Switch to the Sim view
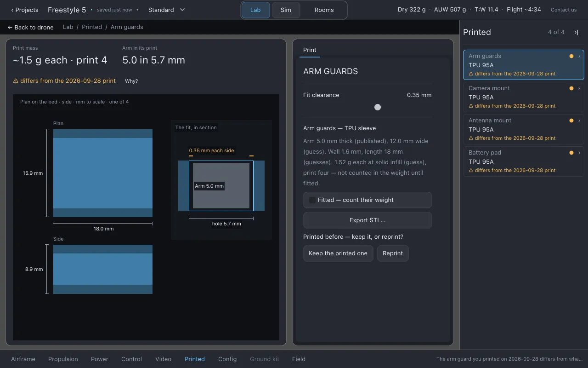The width and height of the screenshot is (588, 368). tap(286, 10)
